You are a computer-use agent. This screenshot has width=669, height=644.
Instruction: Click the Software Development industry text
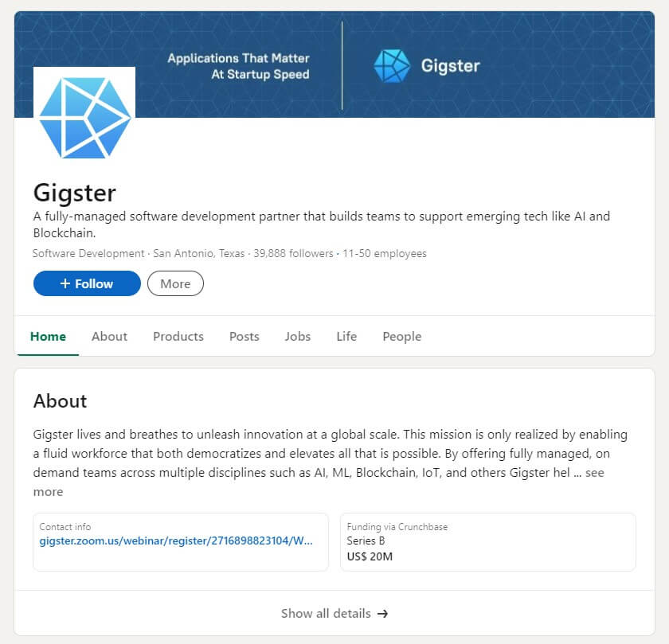88,253
